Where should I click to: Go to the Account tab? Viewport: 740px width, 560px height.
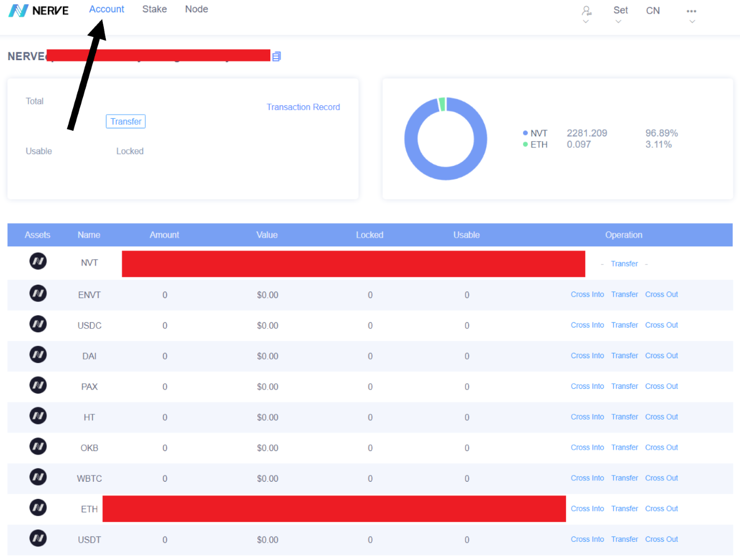[x=106, y=9]
